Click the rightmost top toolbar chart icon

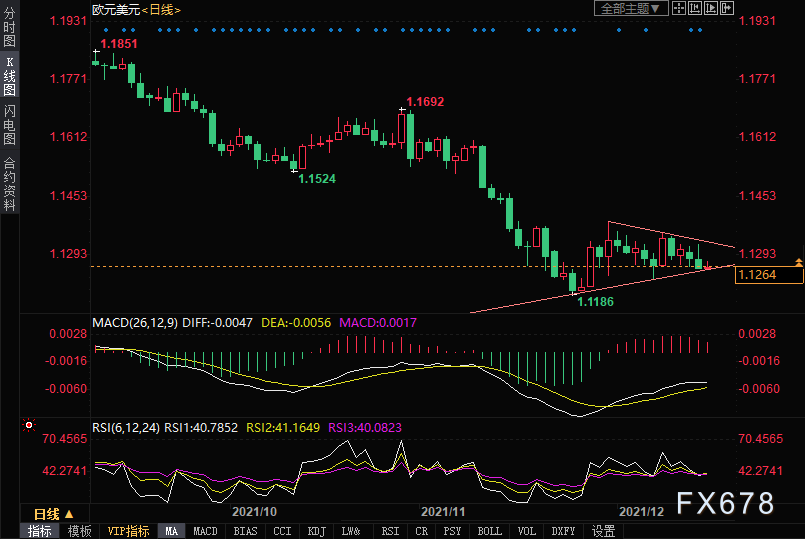pos(727,8)
